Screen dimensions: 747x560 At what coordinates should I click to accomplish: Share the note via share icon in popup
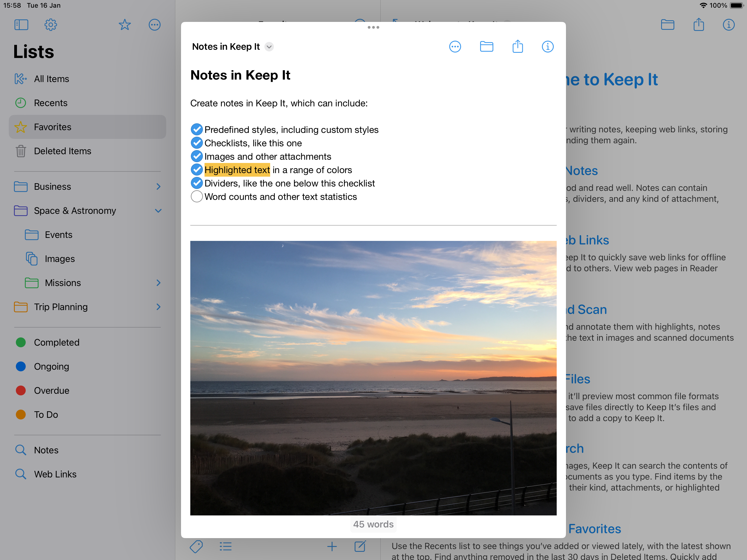coord(517,46)
